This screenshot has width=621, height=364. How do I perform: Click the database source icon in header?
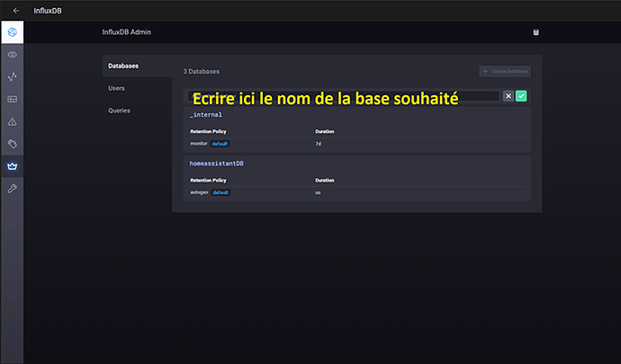click(x=535, y=32)
